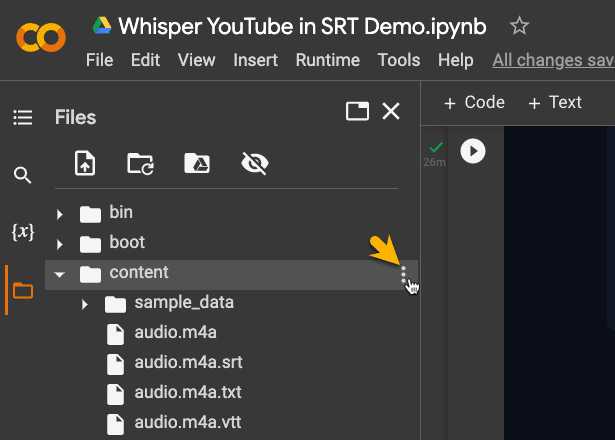Open the Runtime menu
Image resolution: width=615 pixels, height=440 pixels.
[328, 60]
